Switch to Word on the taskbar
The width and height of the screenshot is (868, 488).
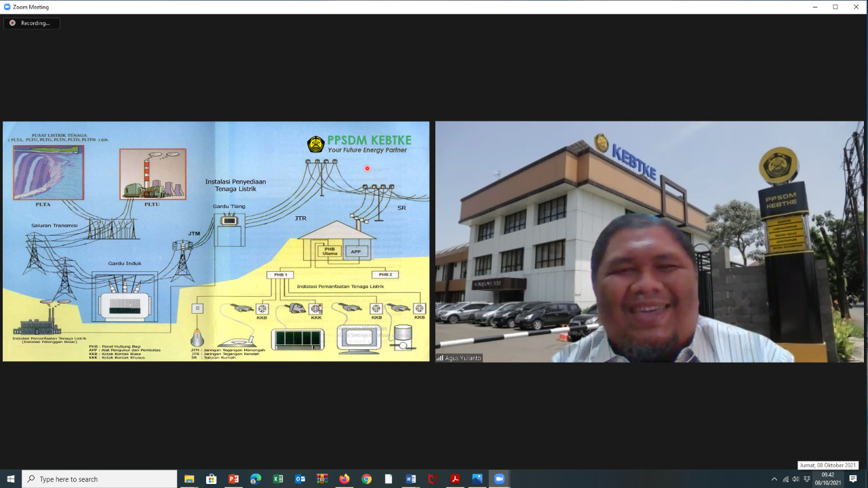(411, 479)
